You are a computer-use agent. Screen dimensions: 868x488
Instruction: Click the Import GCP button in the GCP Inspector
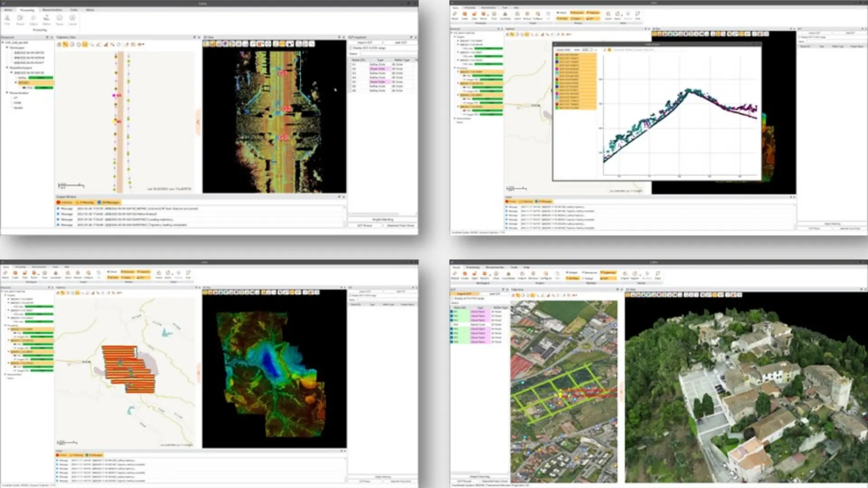tap(365, 42)
